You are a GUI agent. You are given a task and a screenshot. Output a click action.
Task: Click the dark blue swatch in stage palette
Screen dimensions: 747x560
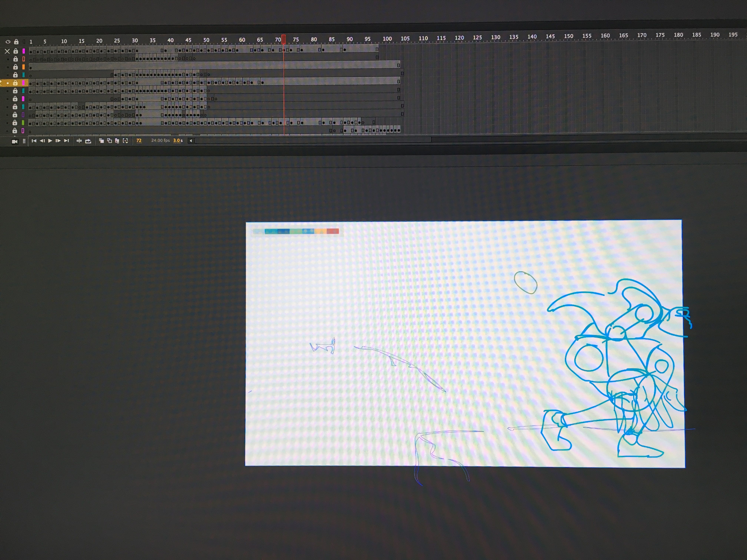283,231
